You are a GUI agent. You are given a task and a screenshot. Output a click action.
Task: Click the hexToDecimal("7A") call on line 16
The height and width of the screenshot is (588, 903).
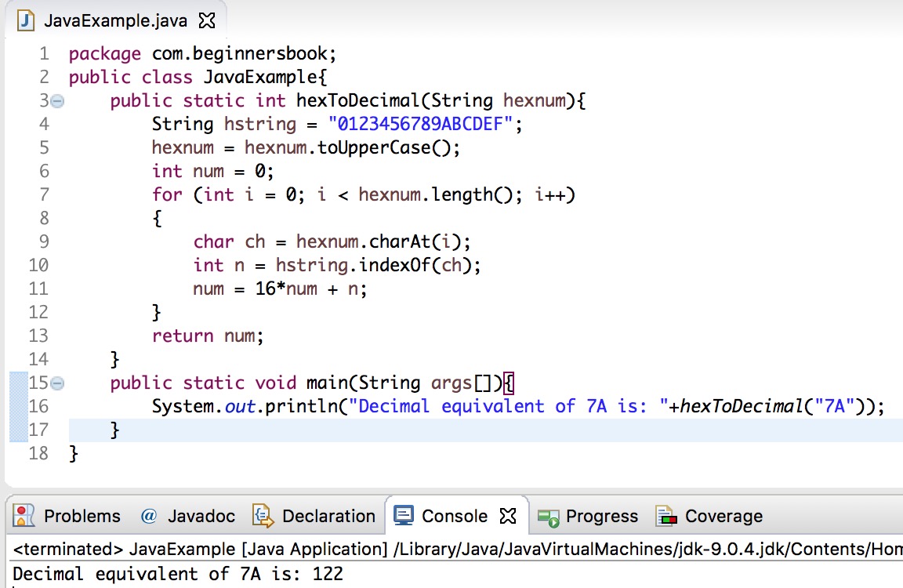771,407
